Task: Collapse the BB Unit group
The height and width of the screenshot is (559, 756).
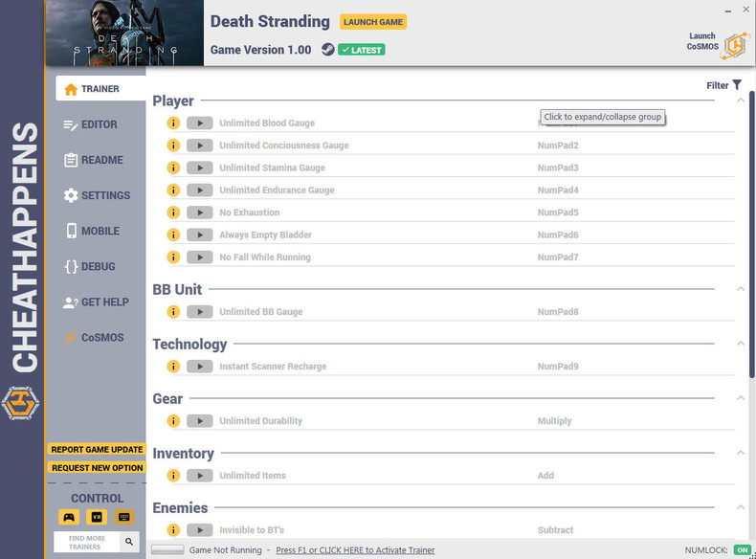Action: pos(741,289)
